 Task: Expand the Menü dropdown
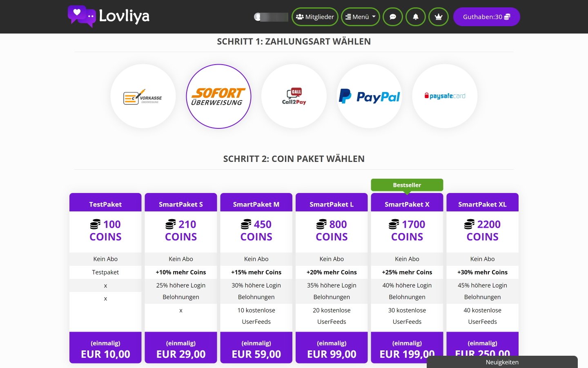[x=361, y=17]
